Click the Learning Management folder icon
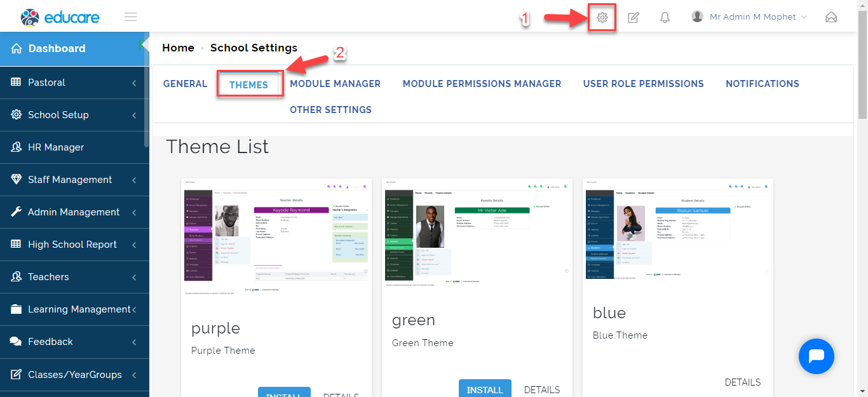This screenshot has height=397, width=868. 17,309
